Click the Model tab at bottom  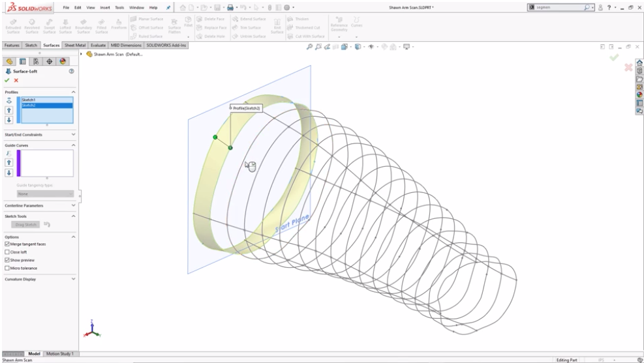[x=34, y=354]
